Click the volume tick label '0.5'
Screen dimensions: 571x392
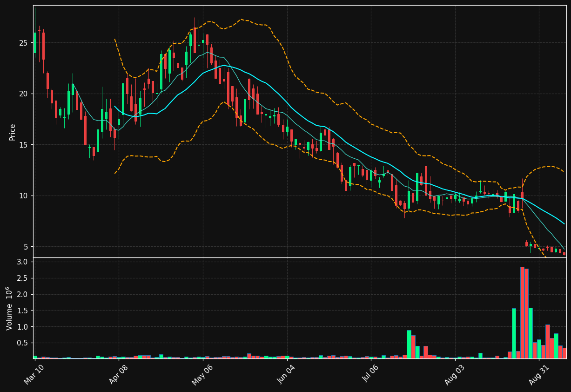(x=23, y=343)
